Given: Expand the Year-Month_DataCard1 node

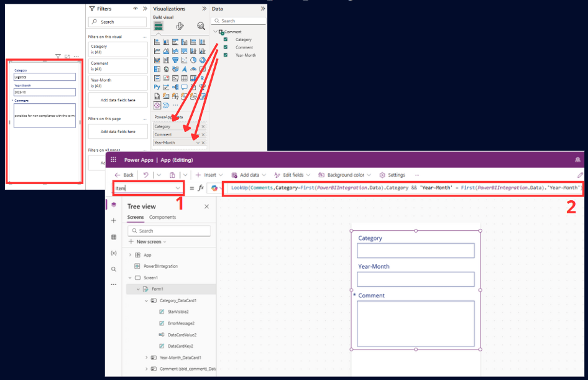Looking at the screenshot, I should 146,358.
